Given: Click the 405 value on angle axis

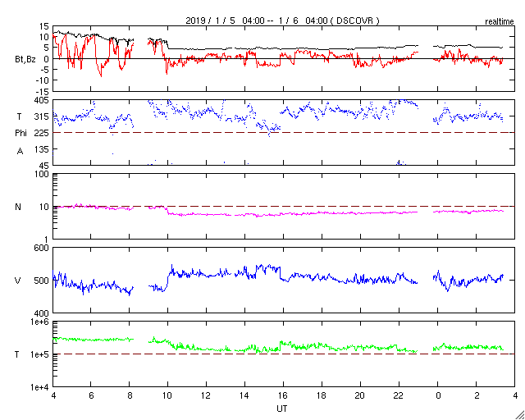Looking at the screenshot, I should click(39, 100).
